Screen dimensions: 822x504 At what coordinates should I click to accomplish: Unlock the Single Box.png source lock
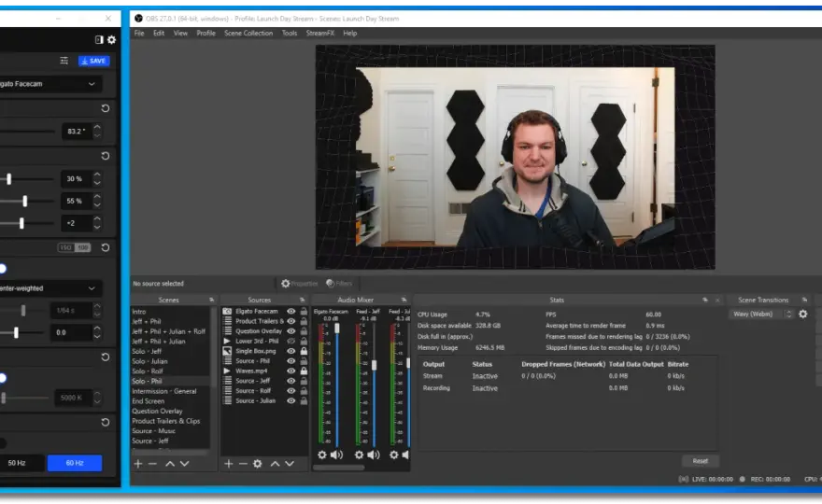click(x=304, y=351)
